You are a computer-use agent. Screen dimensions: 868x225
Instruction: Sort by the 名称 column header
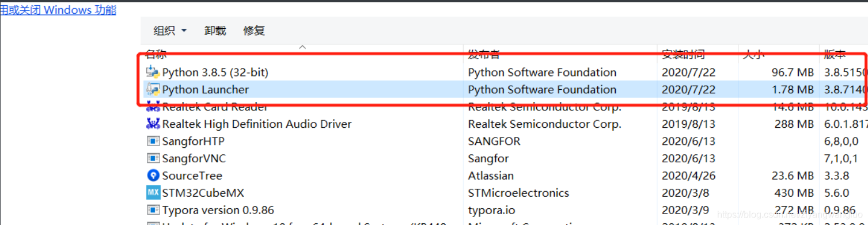tap(156, 55)
